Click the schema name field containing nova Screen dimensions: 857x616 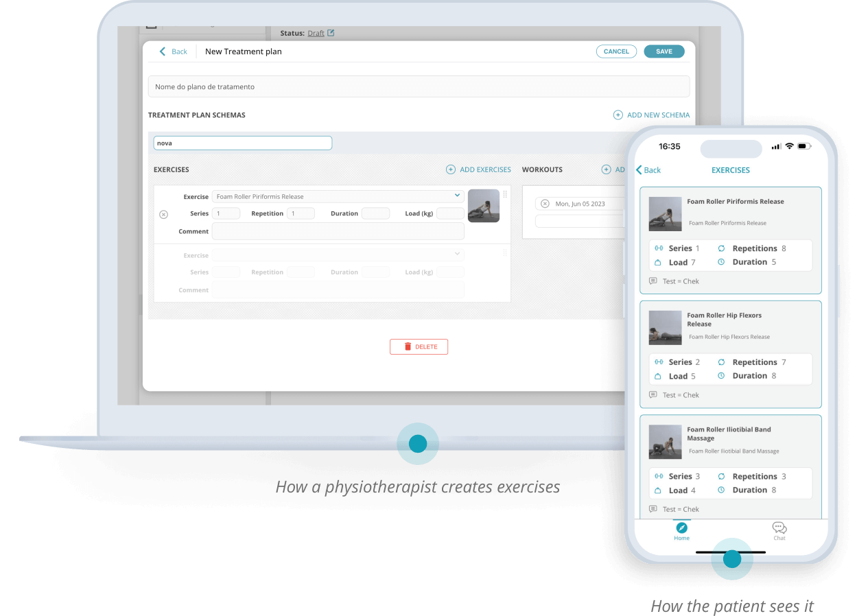(x=242, y=143)
